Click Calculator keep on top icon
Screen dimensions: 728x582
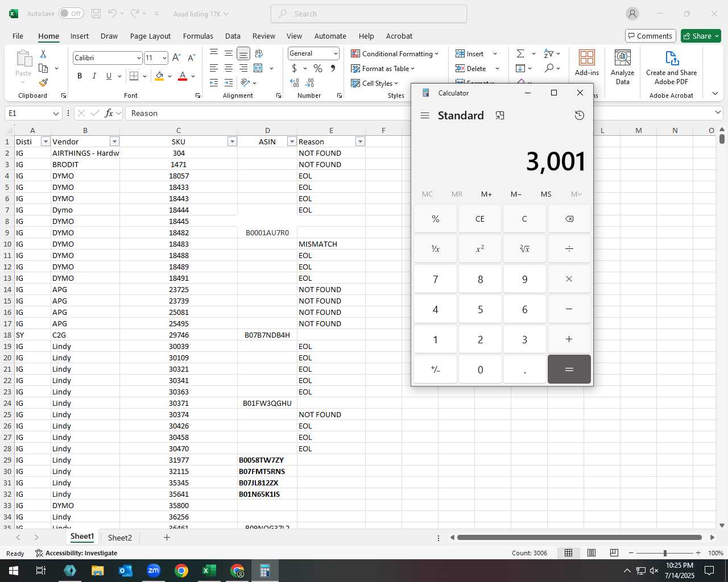pos(500,115)
